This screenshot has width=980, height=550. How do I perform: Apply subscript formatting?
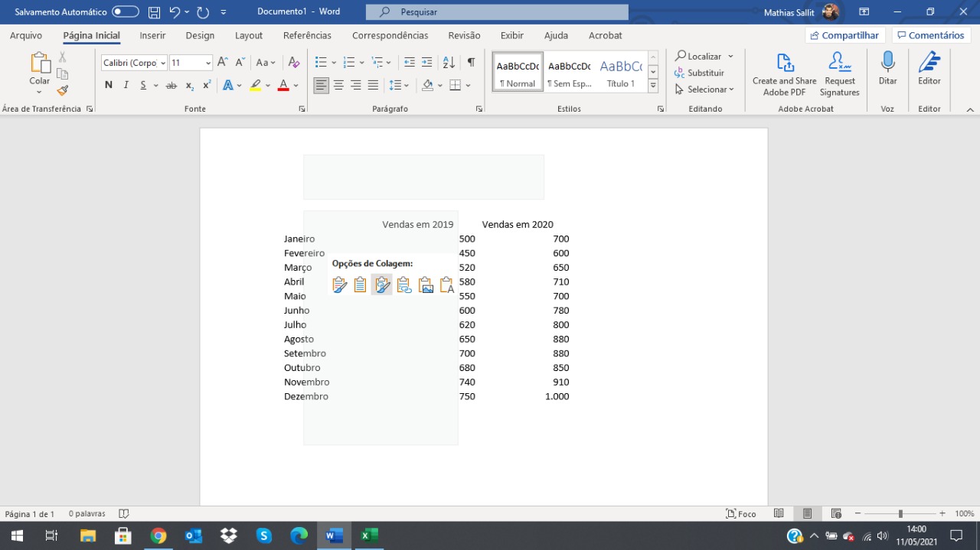190,85
